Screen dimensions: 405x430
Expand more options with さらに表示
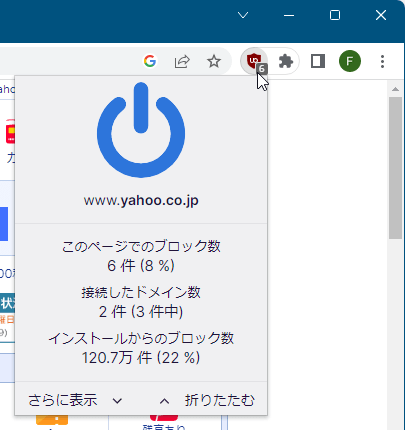point(75,400)
